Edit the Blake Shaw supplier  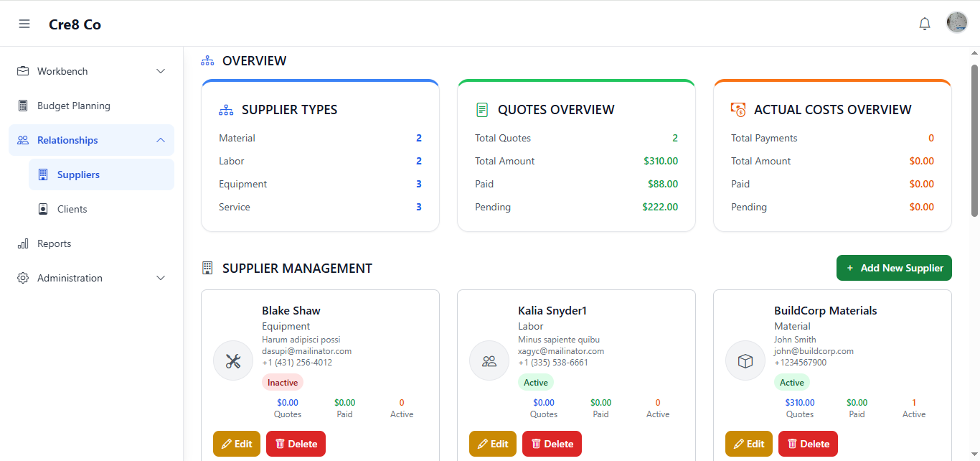pos(237,444)
